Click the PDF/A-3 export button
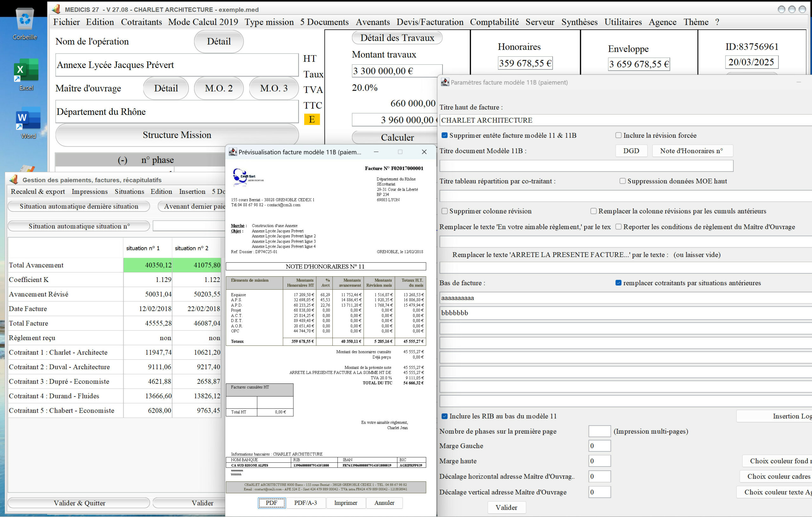 click(x=305, y=503)
